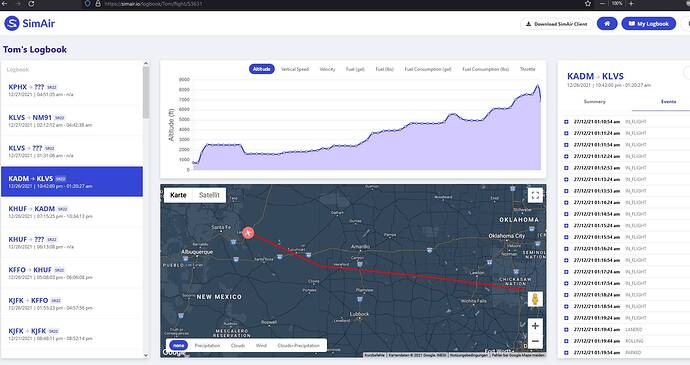Toggle map fullscreen view icon
Image resolution: width=690 pixels, height=365 pixels.
(535, 195)
